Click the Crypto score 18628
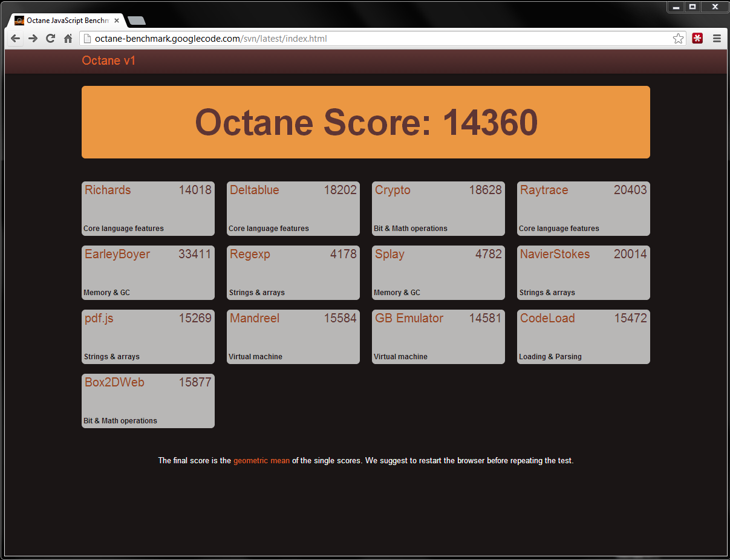The width and height of the screenshot is (730, 560). click(485, 190)
